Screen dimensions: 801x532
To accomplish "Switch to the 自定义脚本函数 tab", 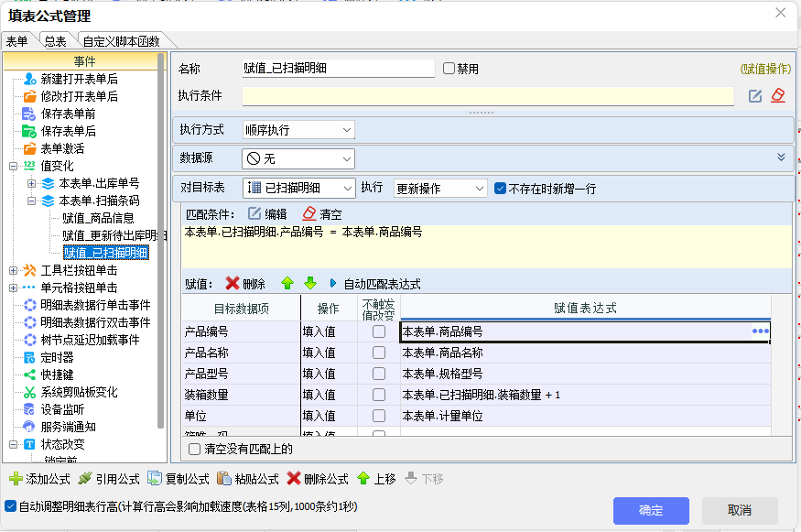I will [122, 41].
